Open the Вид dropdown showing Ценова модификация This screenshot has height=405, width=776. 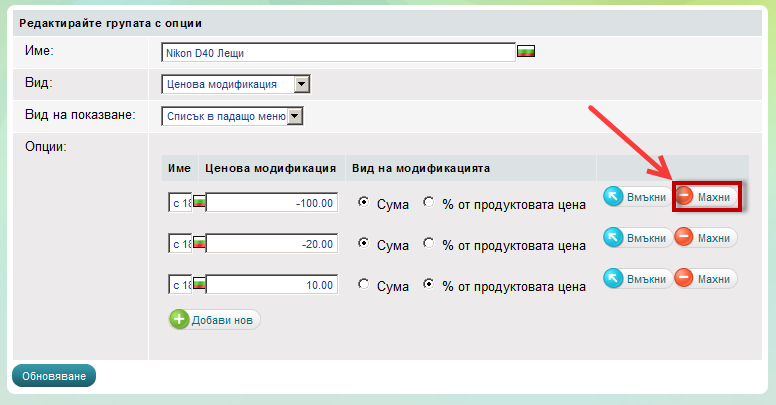point(236,85)
